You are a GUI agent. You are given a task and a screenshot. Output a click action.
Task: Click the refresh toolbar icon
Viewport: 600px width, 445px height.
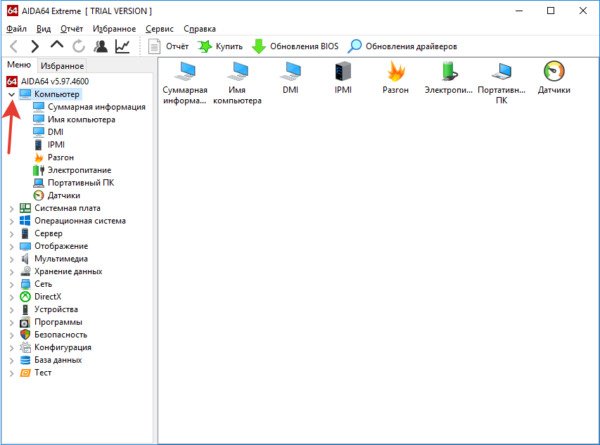pyautogui.click(x=78, y=46)
